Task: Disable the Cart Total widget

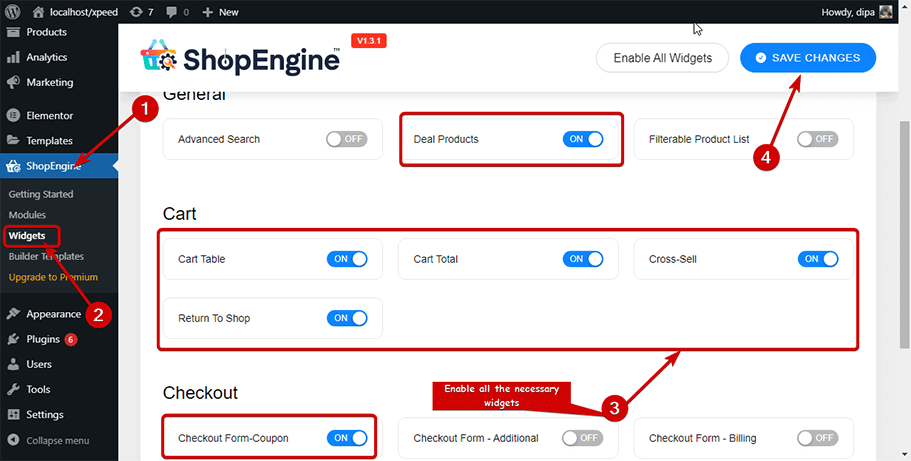Action: (583, 259)
